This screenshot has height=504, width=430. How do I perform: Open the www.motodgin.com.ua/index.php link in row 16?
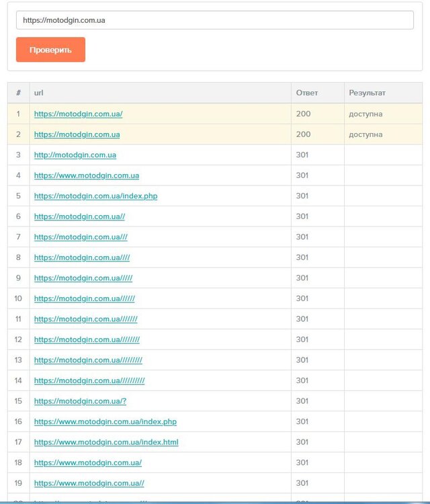pyautogui.click(x=105, y=422)
